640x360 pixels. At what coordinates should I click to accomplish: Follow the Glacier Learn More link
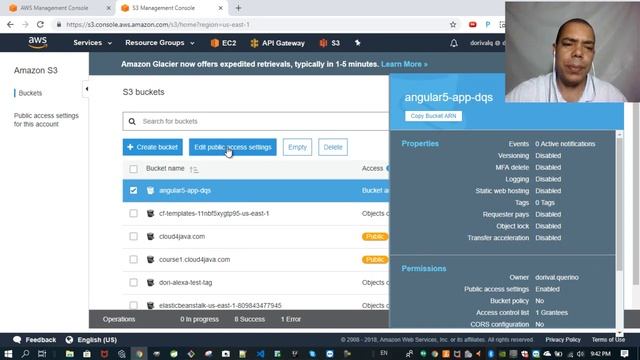tap(404, 64)
